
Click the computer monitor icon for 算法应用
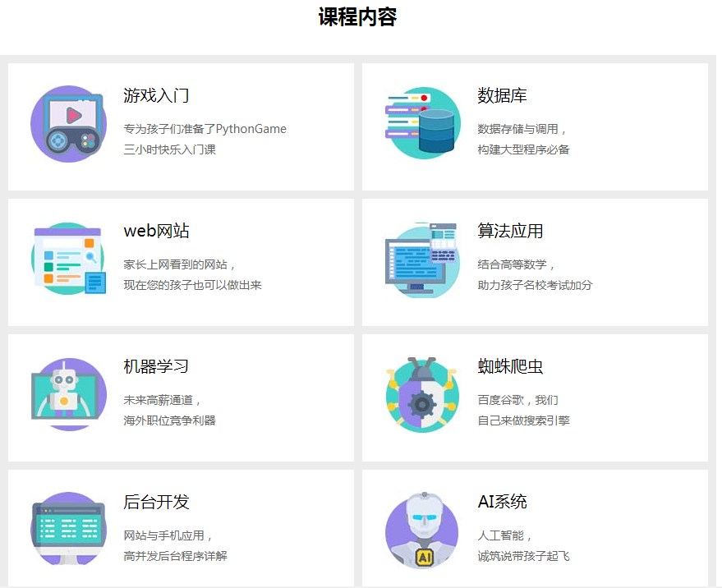point(422,260)
